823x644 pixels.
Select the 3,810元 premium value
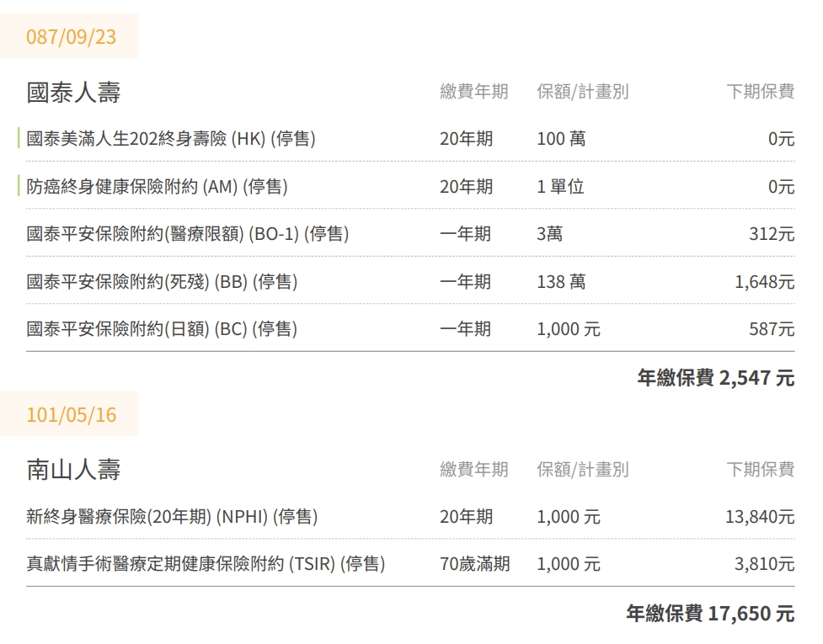click(x=764, y=564)
